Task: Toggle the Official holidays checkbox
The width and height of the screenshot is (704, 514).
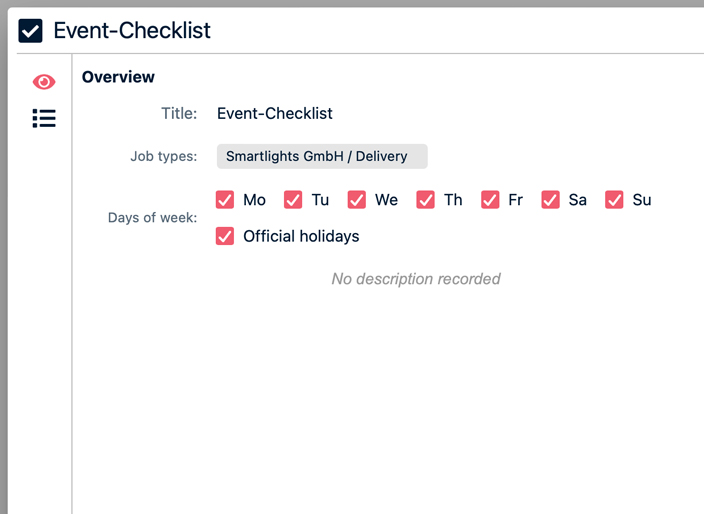Action: coord(225,237)
